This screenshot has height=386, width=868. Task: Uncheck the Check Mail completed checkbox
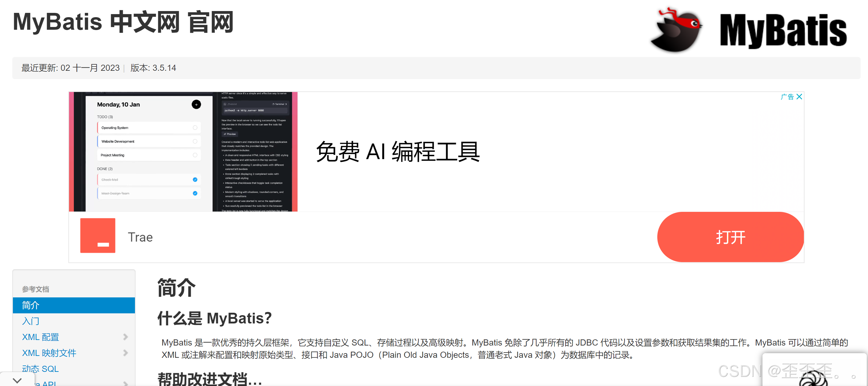(195, 180)
